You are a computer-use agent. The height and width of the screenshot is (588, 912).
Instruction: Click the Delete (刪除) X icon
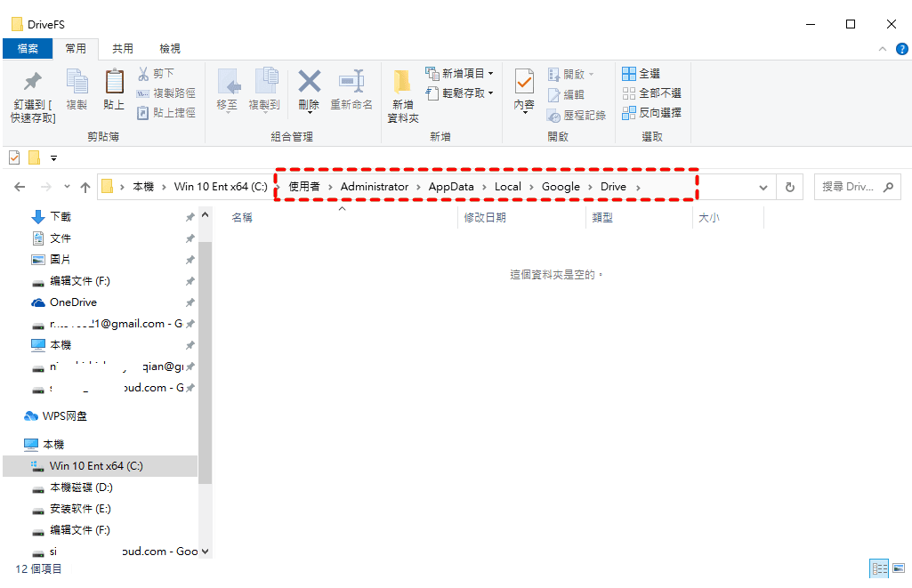[310, 82]
